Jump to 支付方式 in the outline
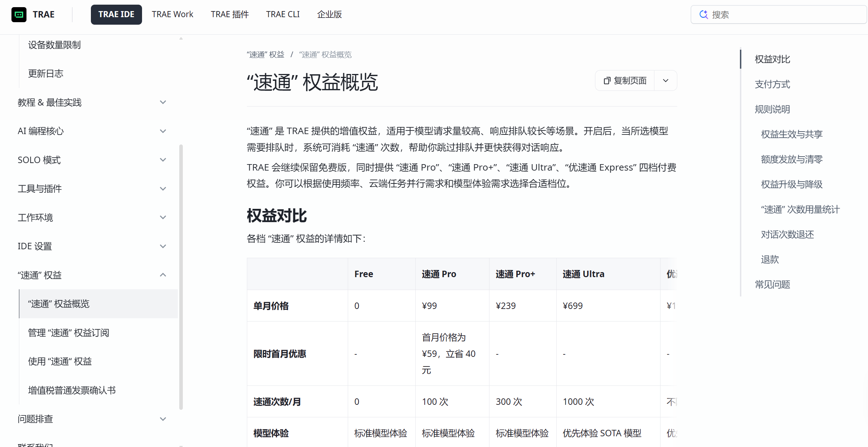 (x=772, y=84)
